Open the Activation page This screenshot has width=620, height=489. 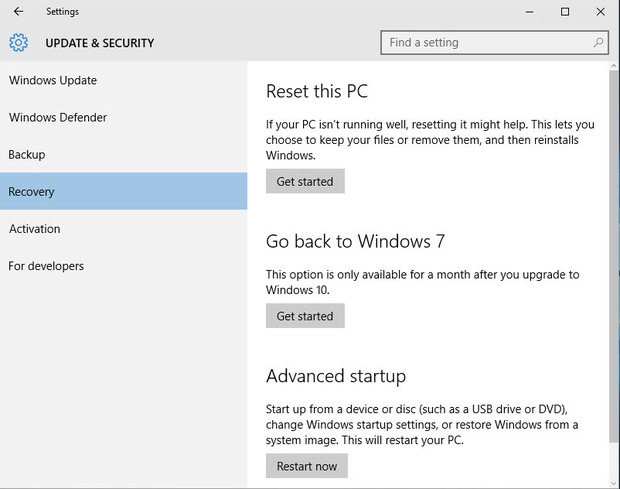pos(35,229)
